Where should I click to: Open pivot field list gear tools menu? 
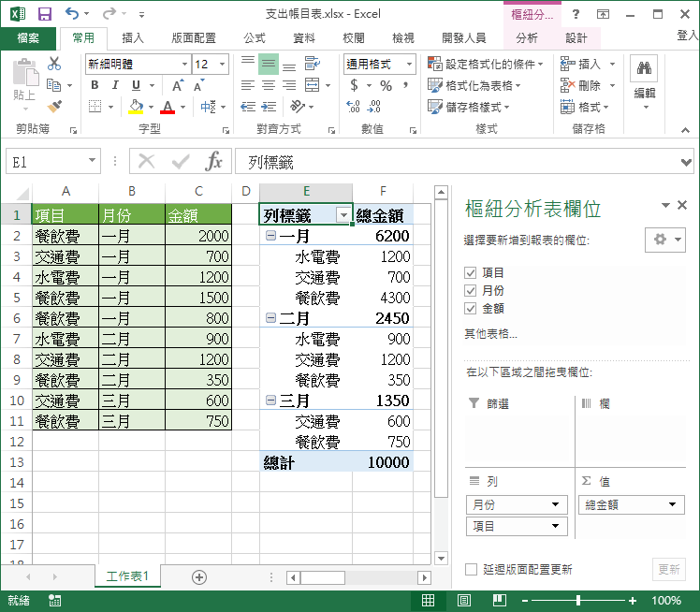point(665,240)
